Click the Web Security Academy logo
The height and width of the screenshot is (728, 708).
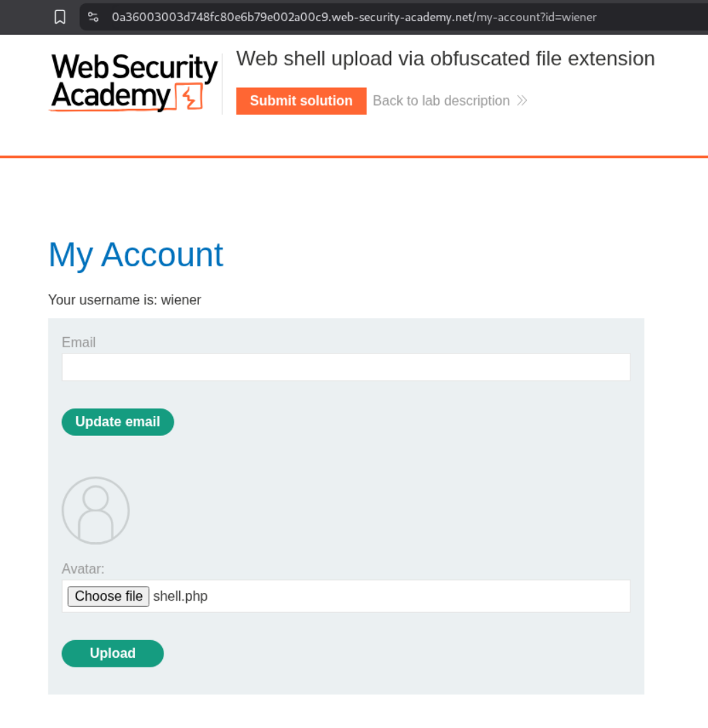[x=134, y=83]
